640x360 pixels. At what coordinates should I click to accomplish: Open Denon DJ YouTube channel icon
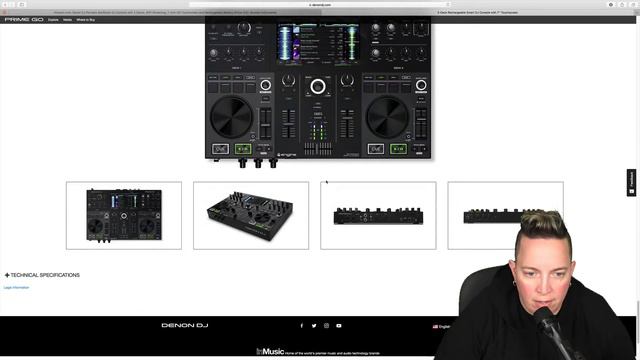tap(339, 326)
